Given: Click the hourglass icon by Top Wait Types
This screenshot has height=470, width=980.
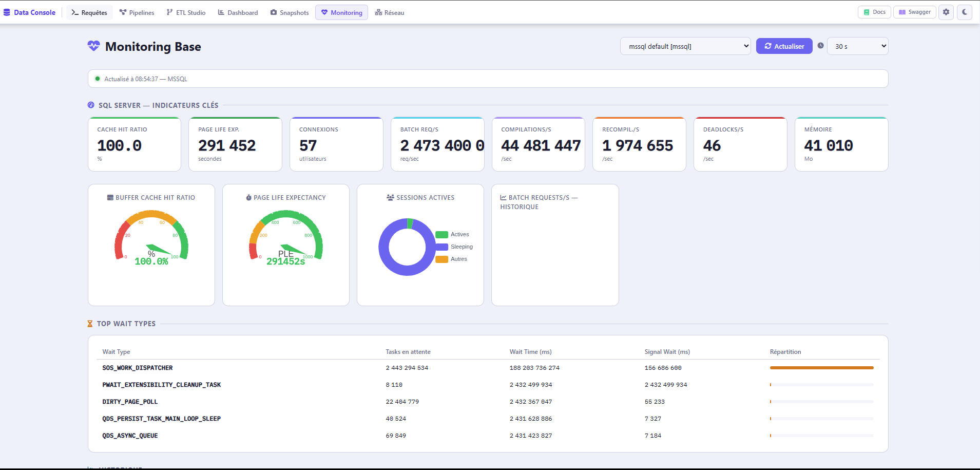Looking at the screenshot, I should click(90, 324).
